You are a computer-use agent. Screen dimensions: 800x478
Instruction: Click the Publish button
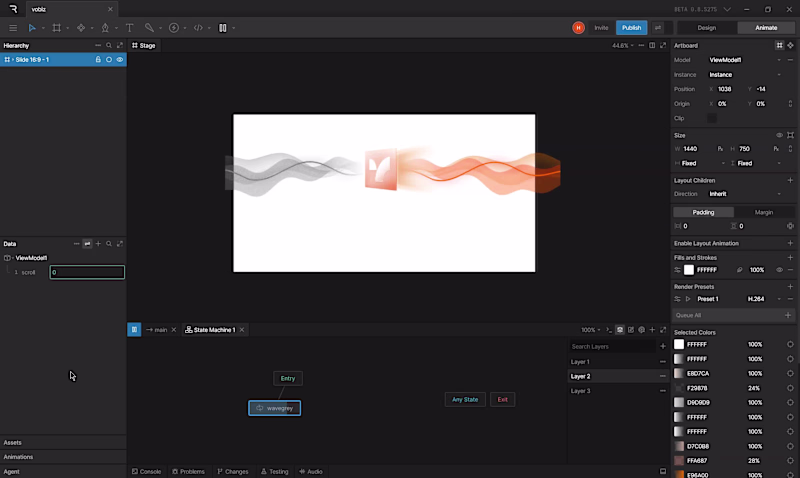(x=631, y=28)
